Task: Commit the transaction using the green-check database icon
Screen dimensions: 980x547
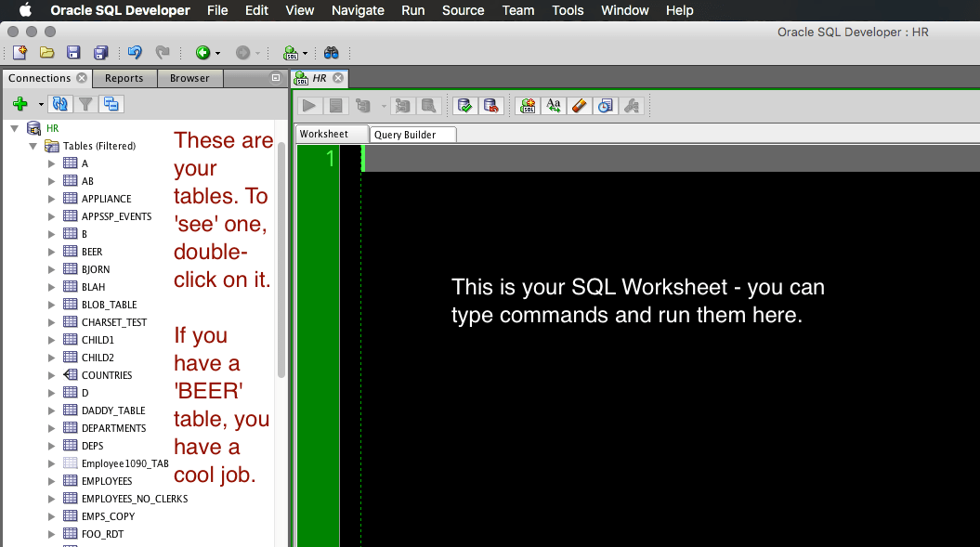Action: 464,105
